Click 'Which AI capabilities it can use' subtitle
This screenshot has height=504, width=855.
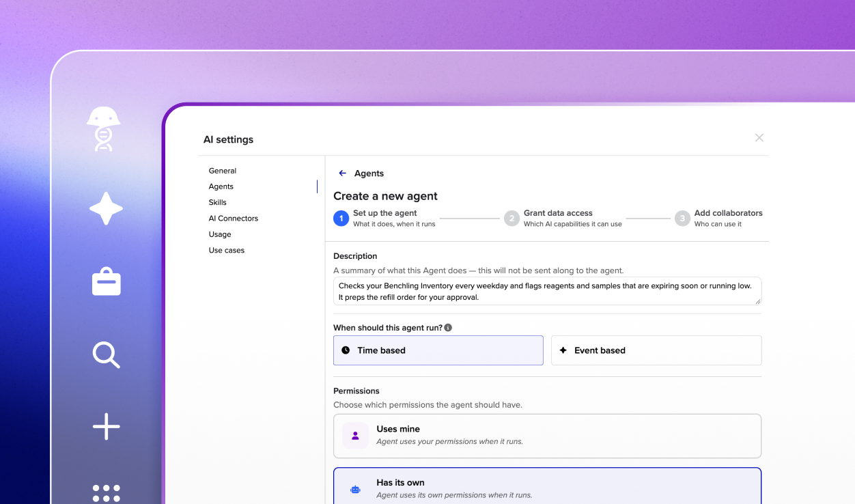(573, 224)
